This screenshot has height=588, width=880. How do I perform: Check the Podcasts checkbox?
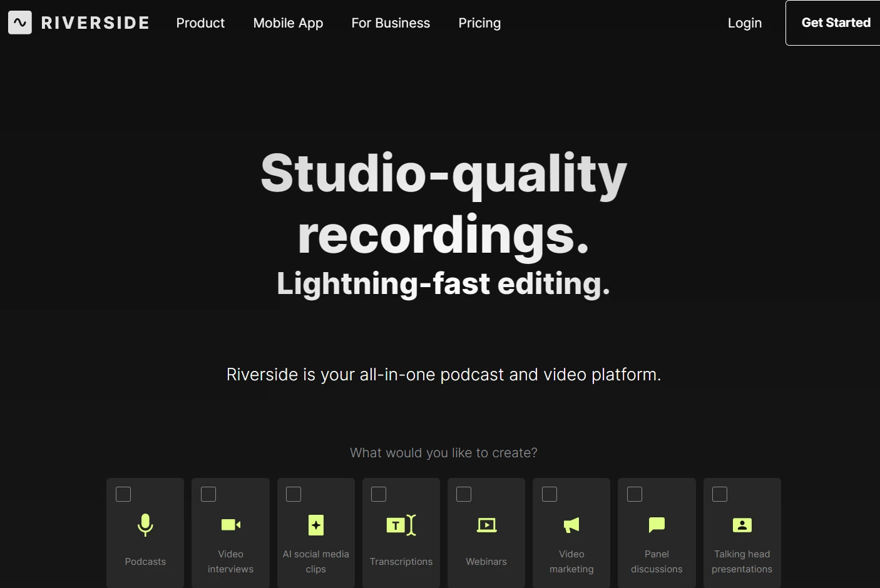coord(123,494)
